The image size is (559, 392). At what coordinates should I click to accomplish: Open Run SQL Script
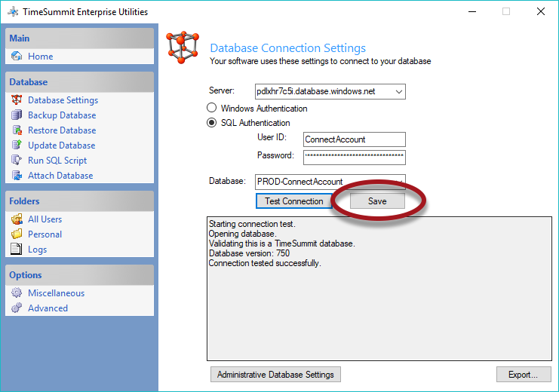point(57,161)
